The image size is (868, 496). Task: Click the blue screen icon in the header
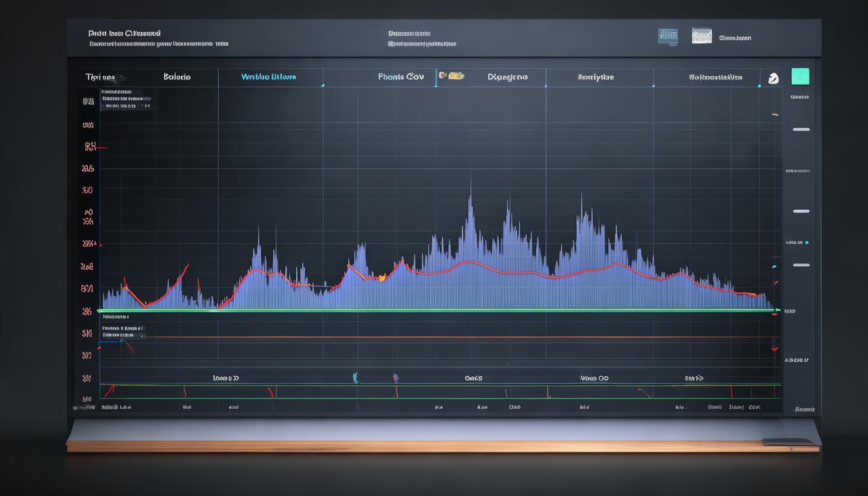point(668,36)
